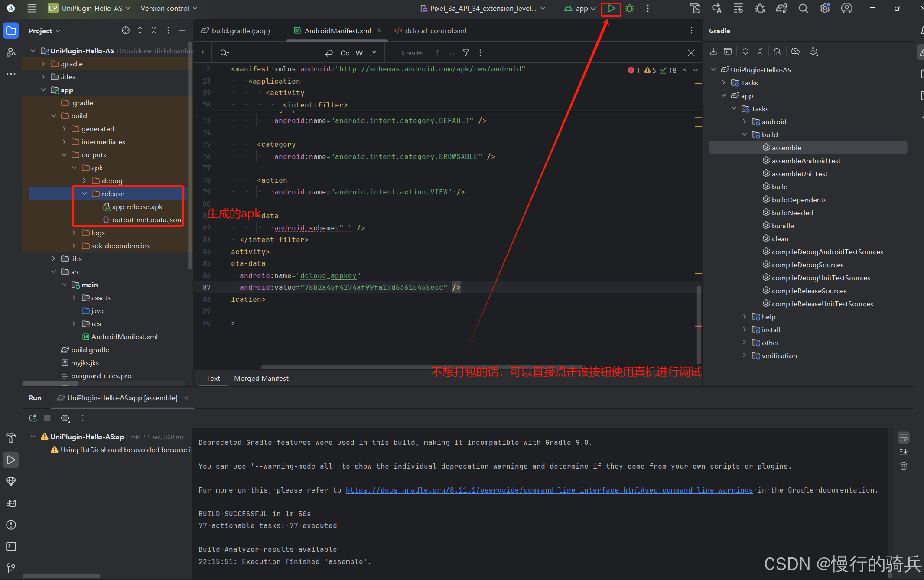
Task: Open the device selector Pixel_3a dropdown
Action: 483,9
